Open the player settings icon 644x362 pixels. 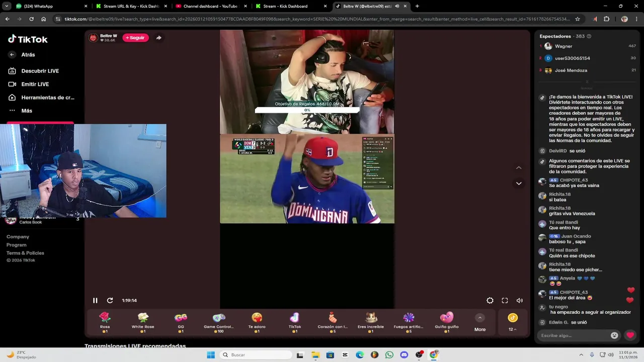click(x=490, y=301)
